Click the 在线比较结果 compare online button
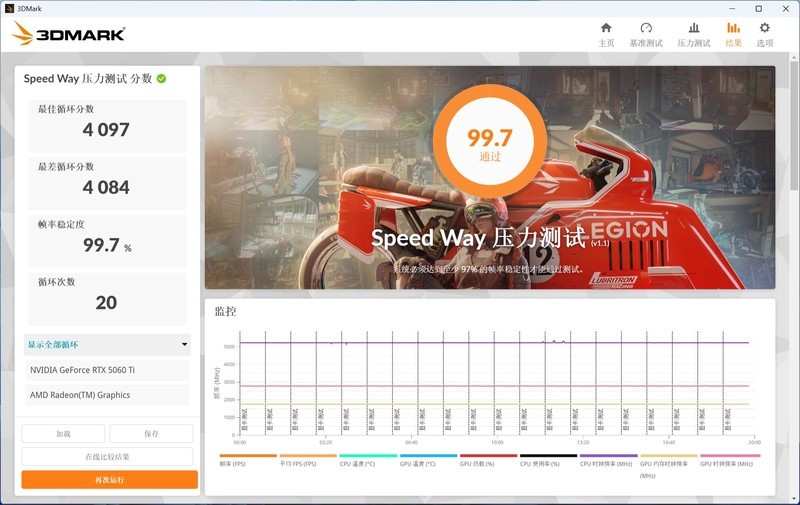Viewport: 800px width, 505px height. (x=107, y=457)
